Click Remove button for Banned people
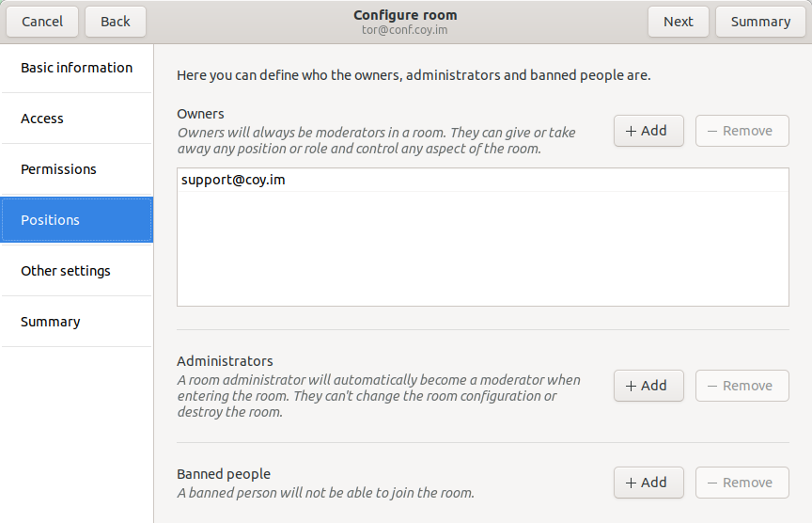812x523 pixels. pyautogui.click(x=742, y=483)
